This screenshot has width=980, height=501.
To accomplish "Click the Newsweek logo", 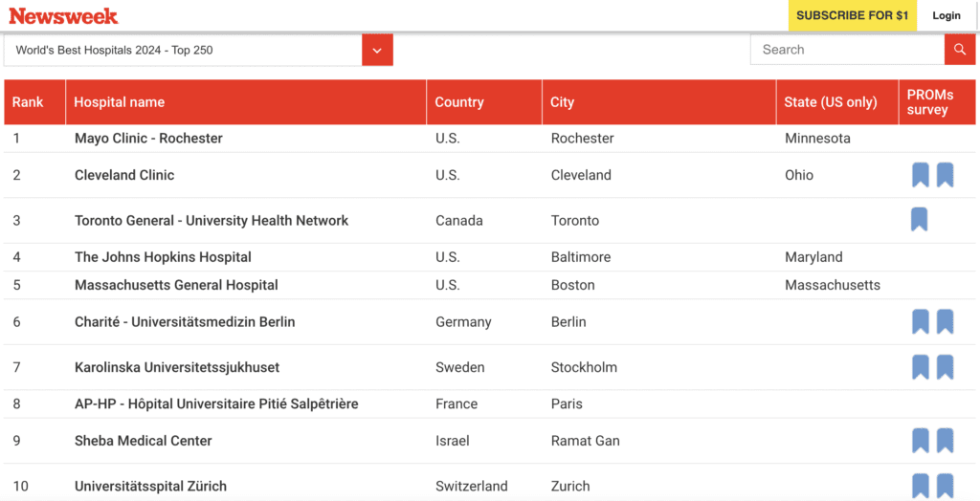I will click(x=63, y=15).
